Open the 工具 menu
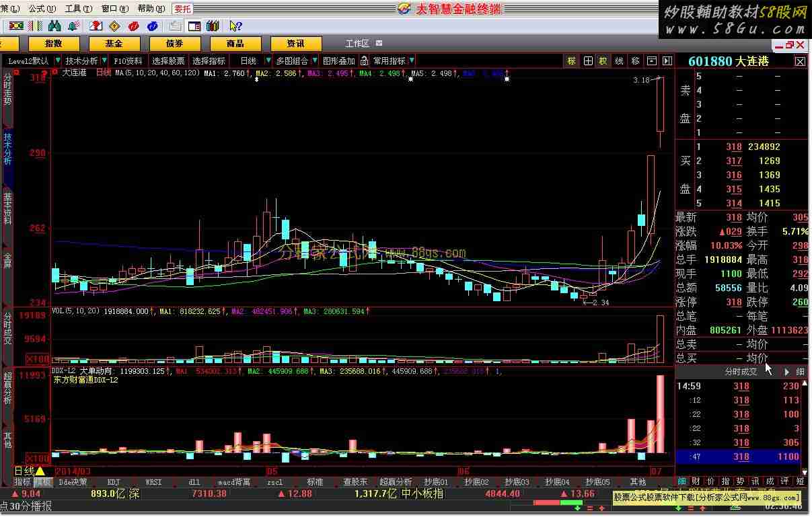 (77, 9)
